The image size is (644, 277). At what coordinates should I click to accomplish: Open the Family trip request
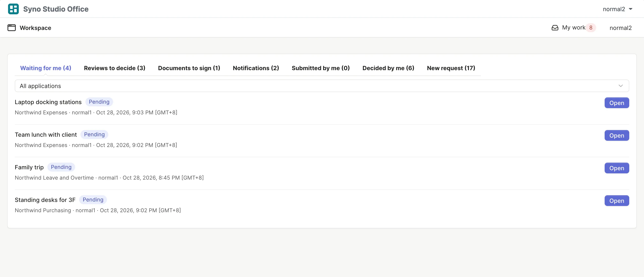point(616,168)
